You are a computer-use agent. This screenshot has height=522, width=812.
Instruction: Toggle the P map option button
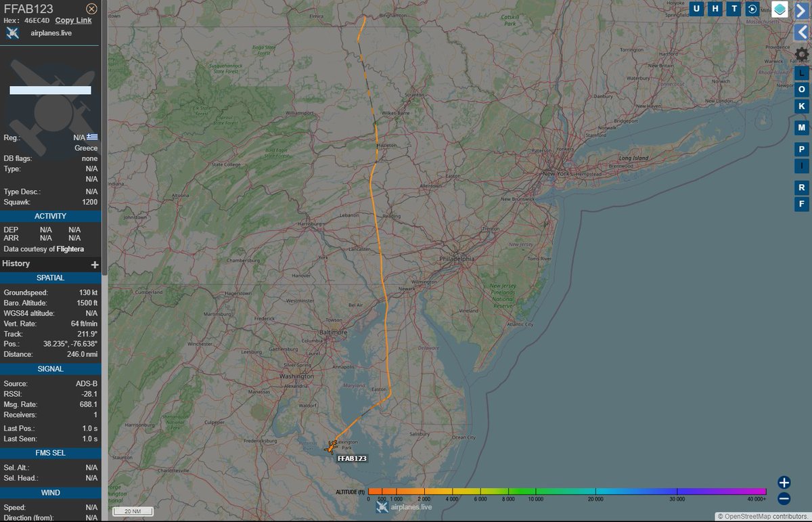(802, 150)
